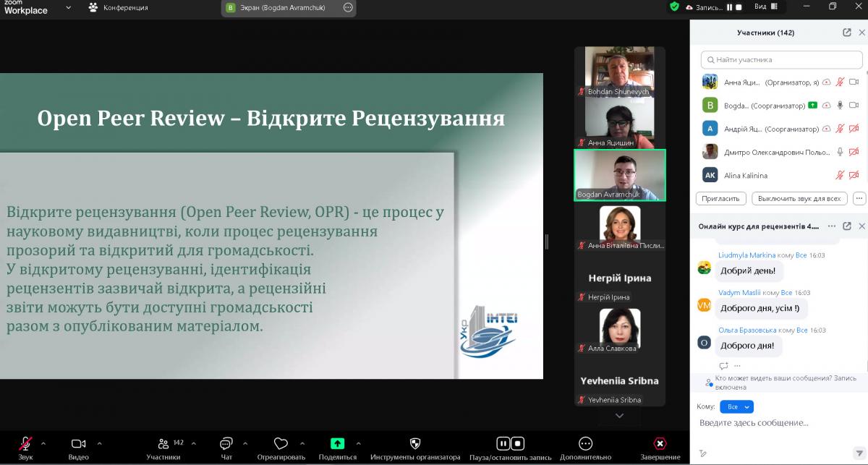Click the green encryption shield icon
The width and height of the screenshot is (868, 465).
[674, 7]
